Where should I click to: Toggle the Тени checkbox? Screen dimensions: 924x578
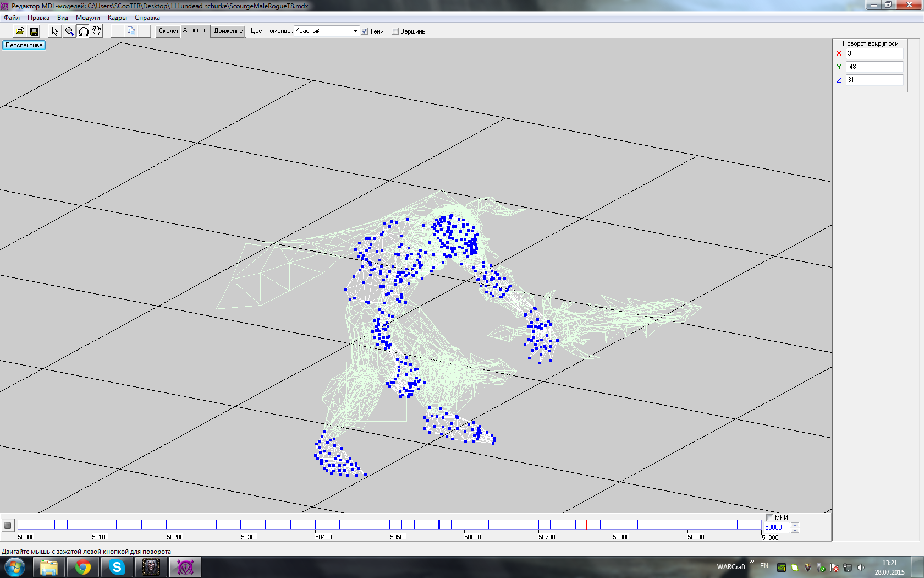point(364,31)
